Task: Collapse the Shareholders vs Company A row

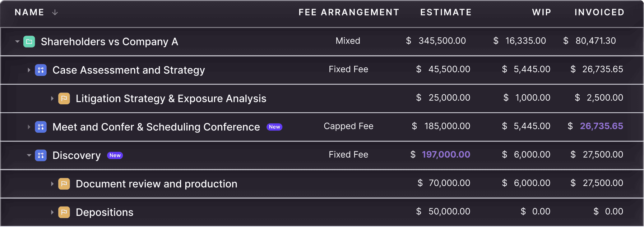Action: point(17,42)
